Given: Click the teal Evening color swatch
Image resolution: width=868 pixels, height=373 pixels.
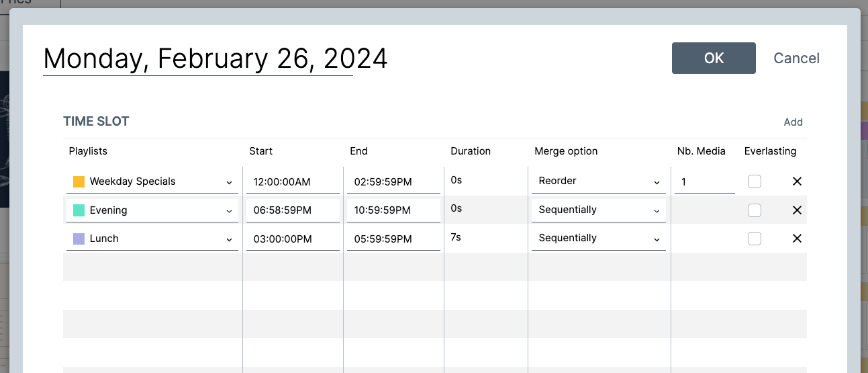Looking at the screenshot, I should click(x=79, y=210).
